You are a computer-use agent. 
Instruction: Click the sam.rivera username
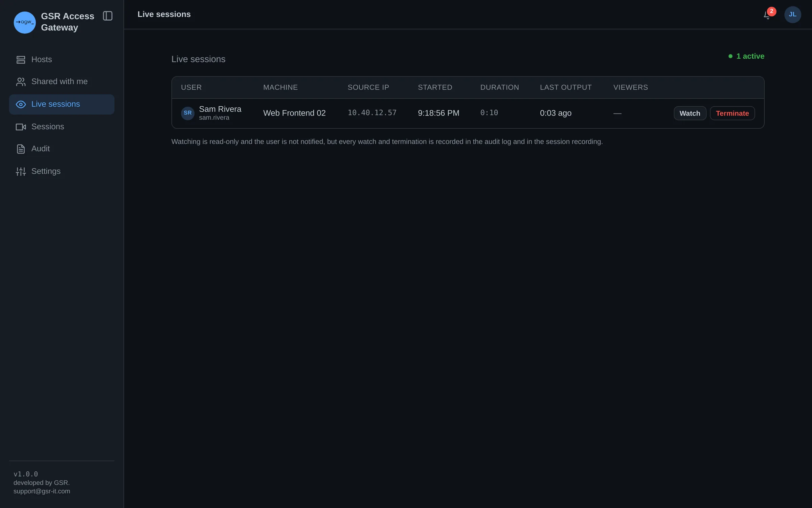pos(214,118)
